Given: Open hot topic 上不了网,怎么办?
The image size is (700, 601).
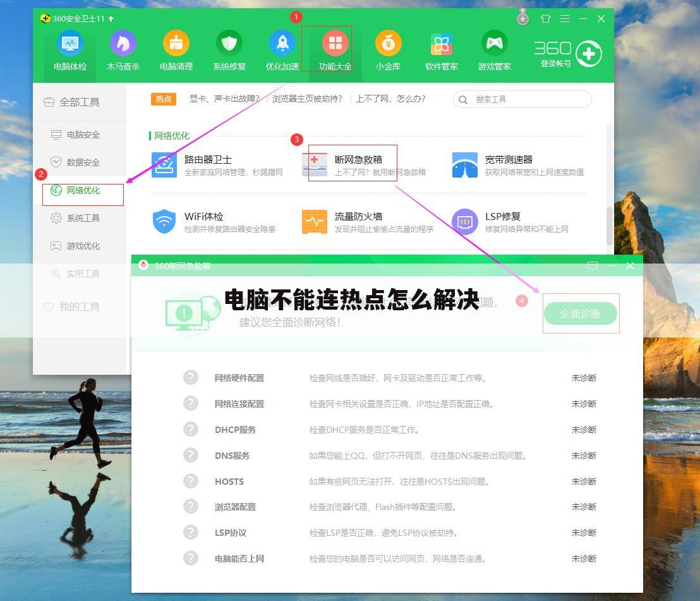Looking at the screenshot, I should (x=390, y=99).
